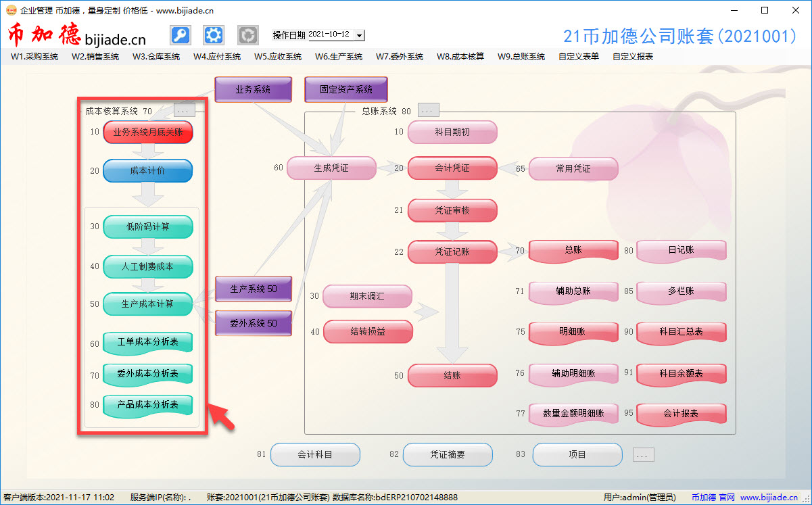Open the W1.采购系统 menu
This screenshot has height=505, width=812.
[34, 57]
